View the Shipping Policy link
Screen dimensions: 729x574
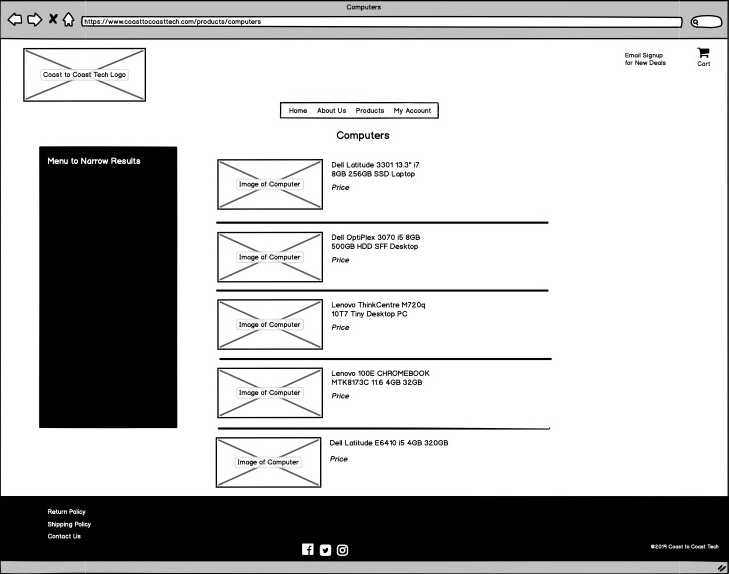[69, 524]
